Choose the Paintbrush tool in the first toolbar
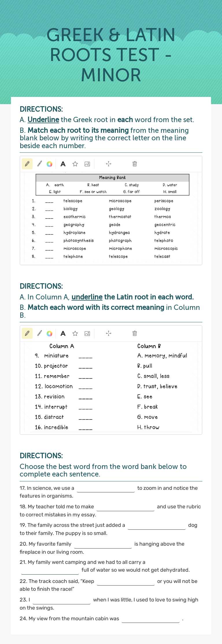 (x=40, y=164)
